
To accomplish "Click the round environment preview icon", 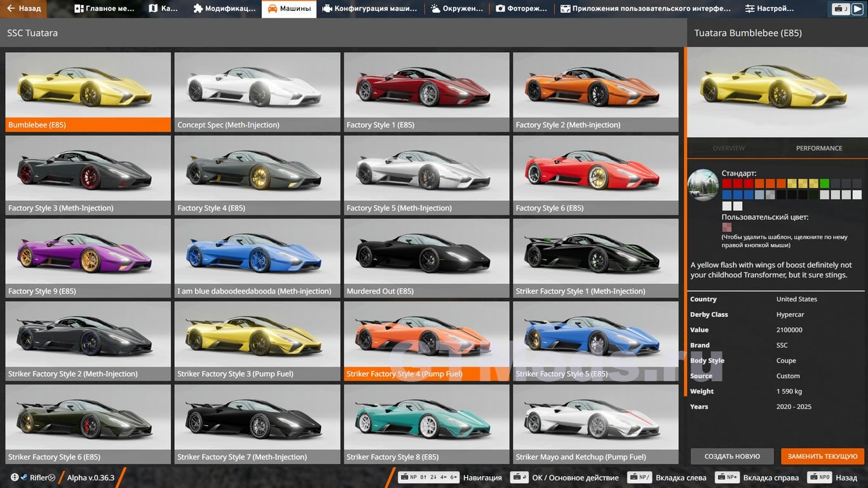I will (x=703, y=185).
